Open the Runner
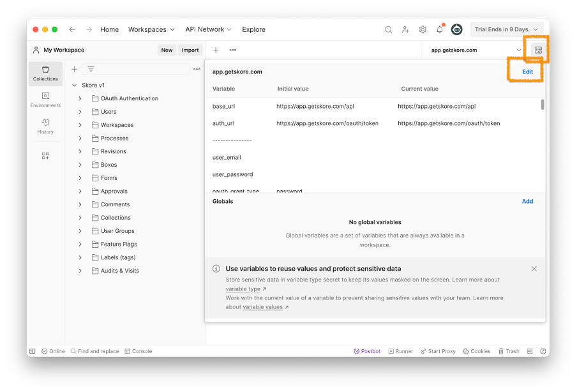 tap(401, 351)
